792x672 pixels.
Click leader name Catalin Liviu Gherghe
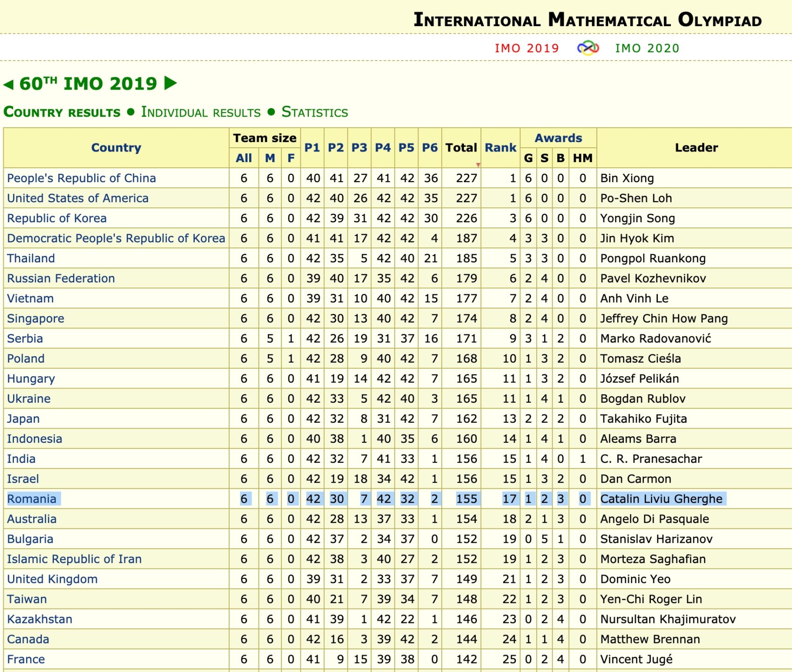(661, 499)
